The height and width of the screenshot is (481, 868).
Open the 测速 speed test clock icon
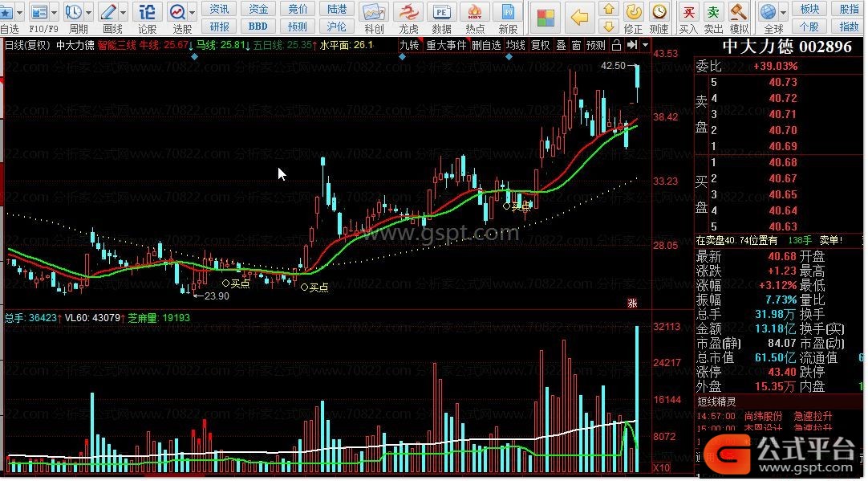click(659, 11)
